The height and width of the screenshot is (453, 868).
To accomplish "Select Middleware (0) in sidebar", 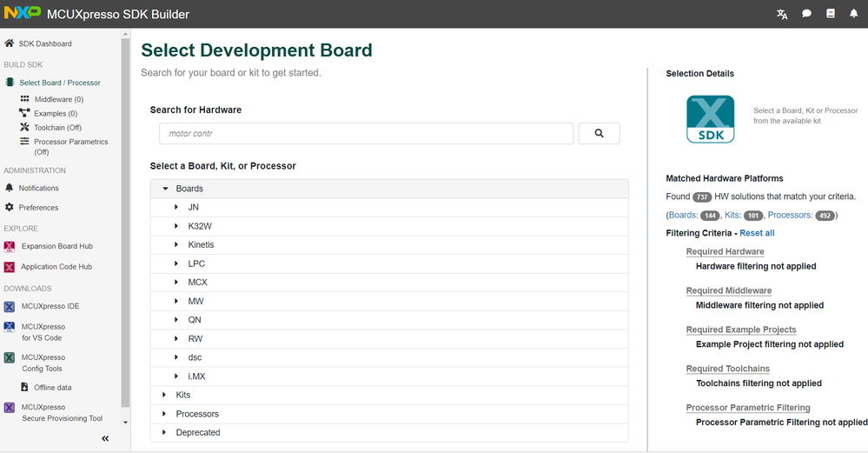I will point(58,99).
